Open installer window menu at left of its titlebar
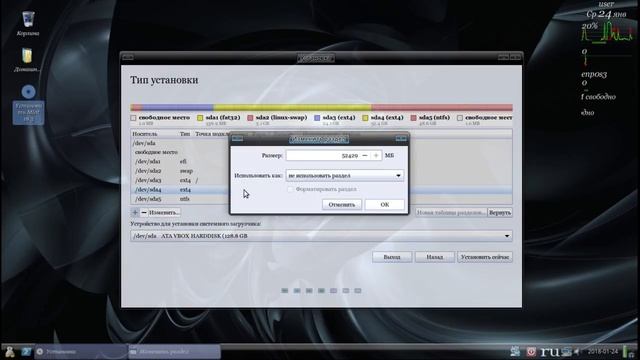640x360 pixels. click(x=128, y=58)
